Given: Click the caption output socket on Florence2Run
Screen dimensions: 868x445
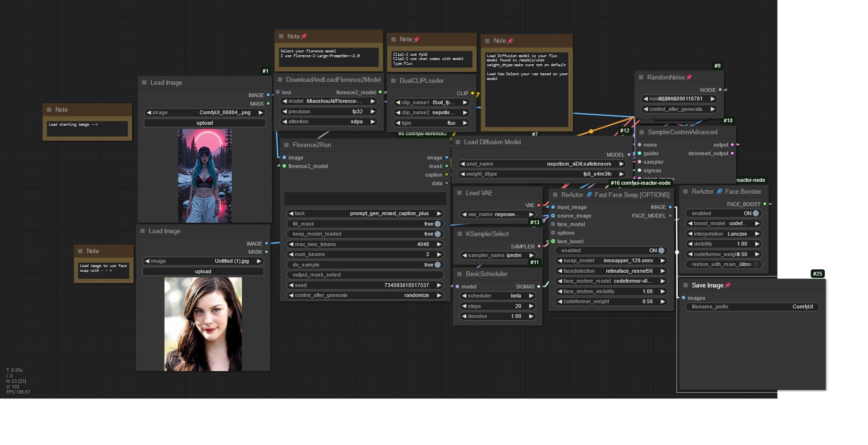Looking at the screenshot, I should coord(446,175).
